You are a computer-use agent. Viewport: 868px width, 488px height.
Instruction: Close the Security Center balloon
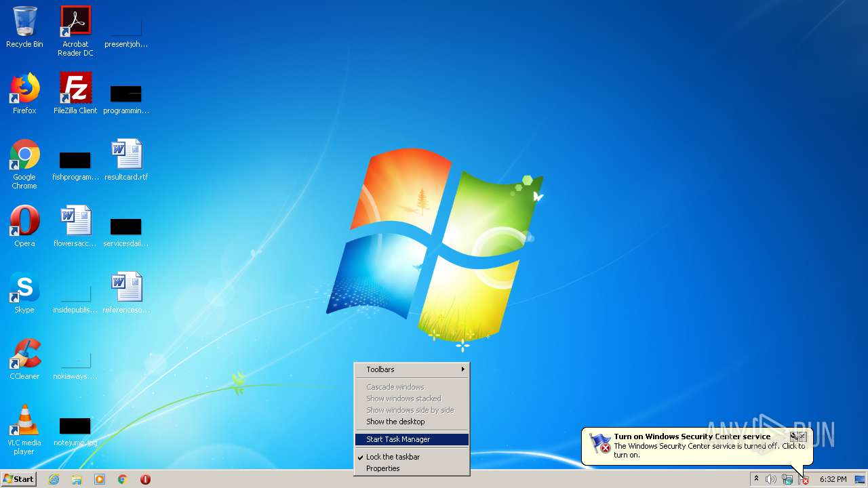pyautogui.click(x=803, y=436)
